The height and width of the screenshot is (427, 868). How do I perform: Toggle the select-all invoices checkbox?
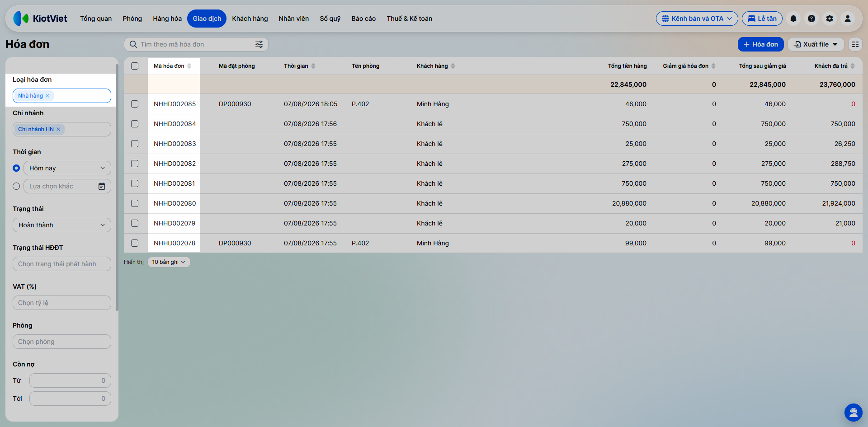coord(135,66)
